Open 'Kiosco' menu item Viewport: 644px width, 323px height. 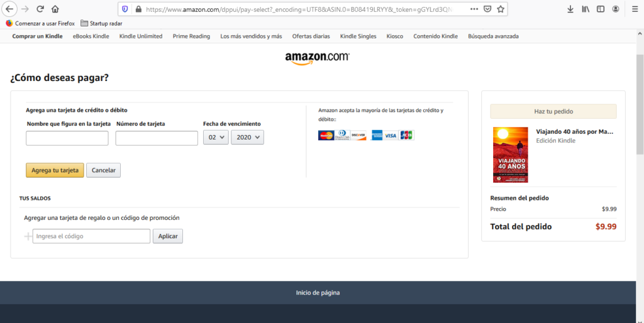395,36
